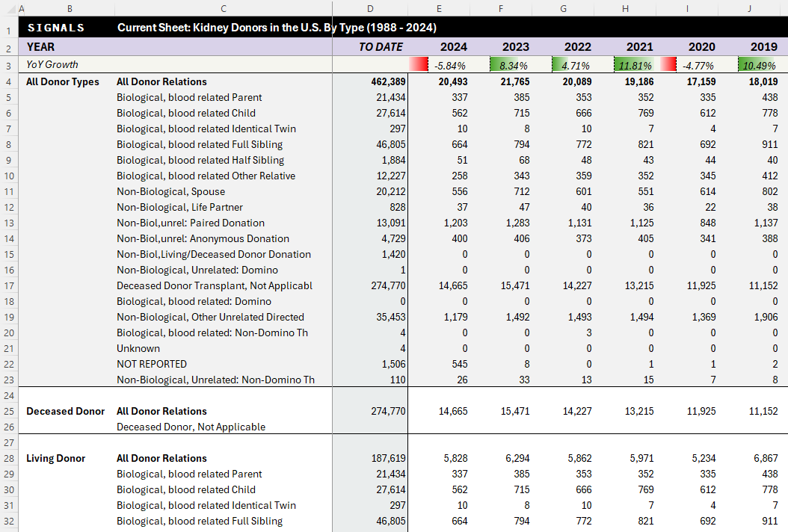
Task: Select row 17 header
Action: tap(8, 286)
